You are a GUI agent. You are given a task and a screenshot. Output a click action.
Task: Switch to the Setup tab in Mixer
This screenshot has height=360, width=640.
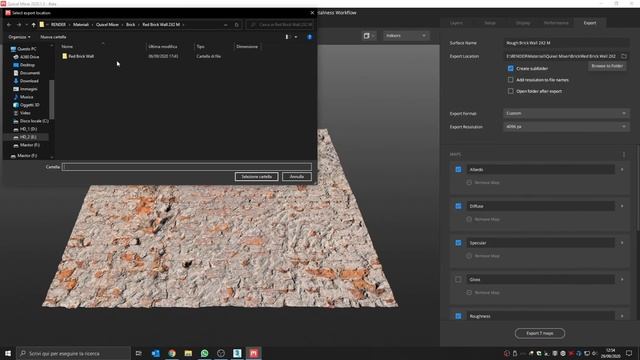(490, 23)
